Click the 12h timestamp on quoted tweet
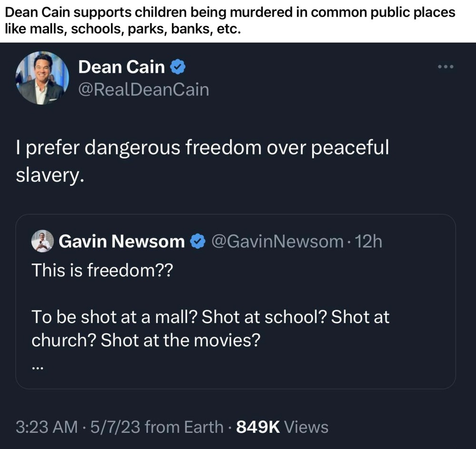This screenshot has width=476, height=449. tap(368, 242)
